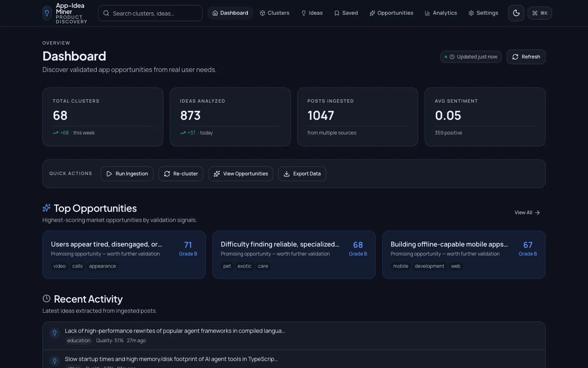The width and height of the screenshot is (588, 368).
Task: Click the Updated just now status badge
Action: click(471, 57)
